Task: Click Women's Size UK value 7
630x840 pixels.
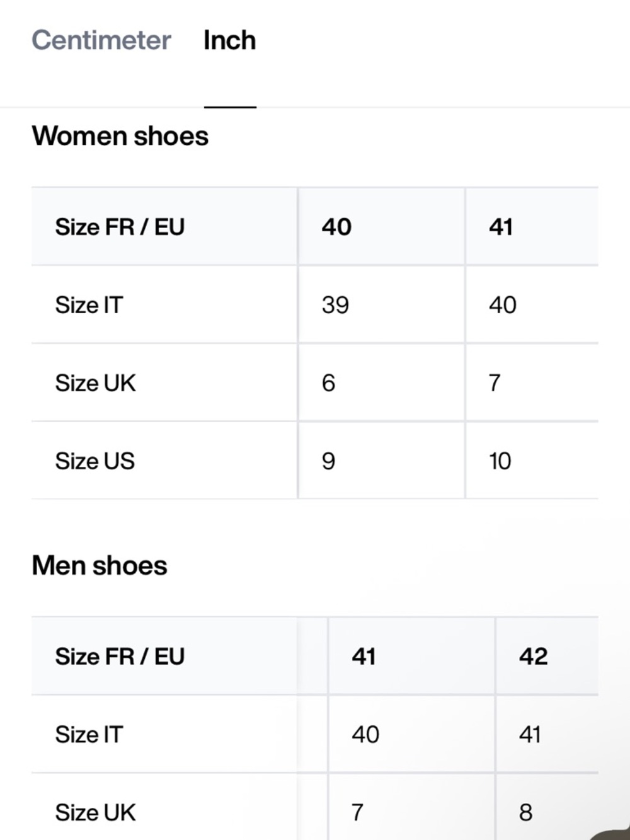Action: point(495,383)
